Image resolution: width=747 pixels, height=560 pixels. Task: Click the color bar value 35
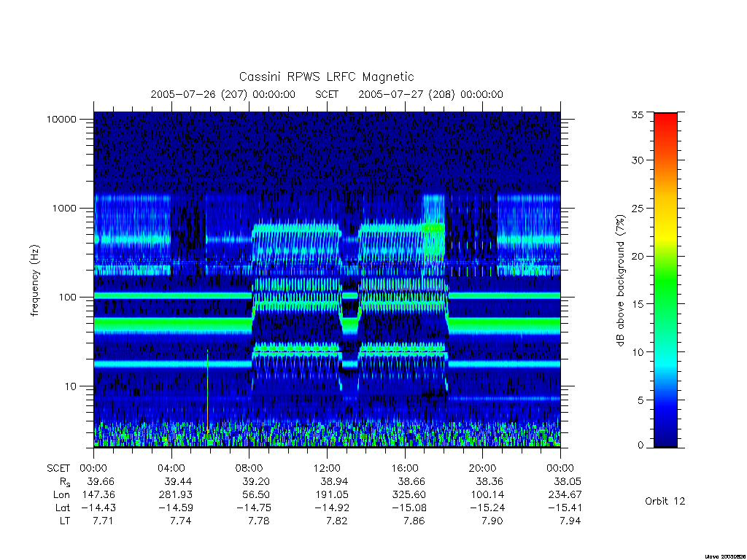coord(637,114)
